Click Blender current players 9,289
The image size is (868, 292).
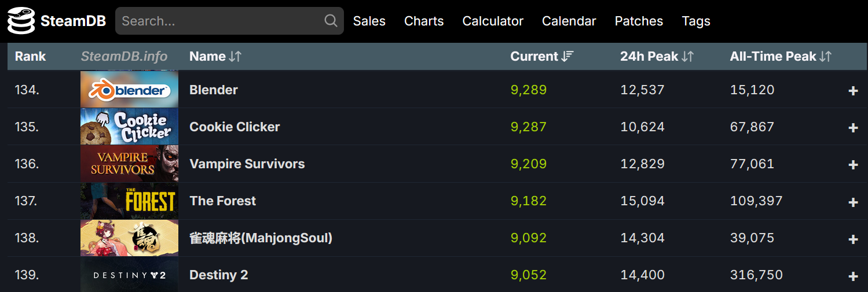click(529, 90)
